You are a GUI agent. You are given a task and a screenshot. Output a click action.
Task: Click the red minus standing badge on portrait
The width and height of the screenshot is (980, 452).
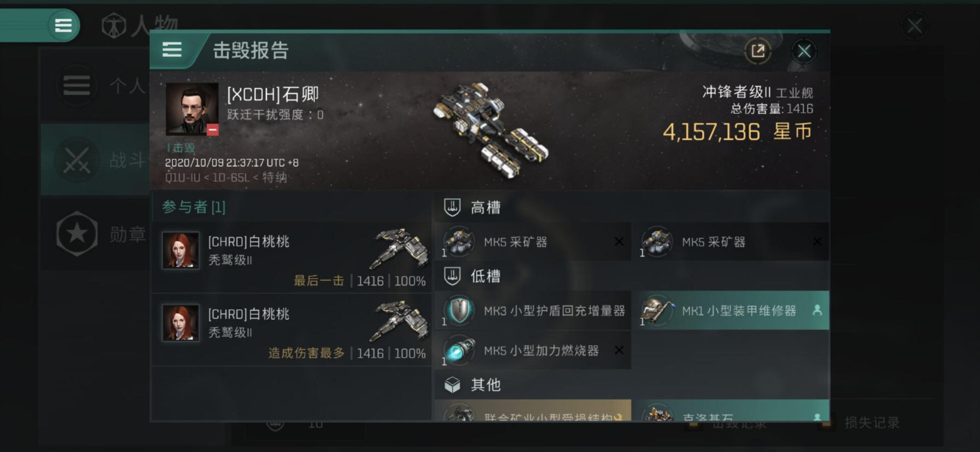[213, 130]
